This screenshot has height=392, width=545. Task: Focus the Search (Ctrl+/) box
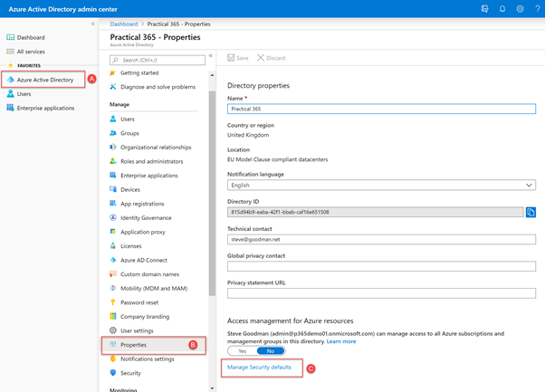point(158,60)
